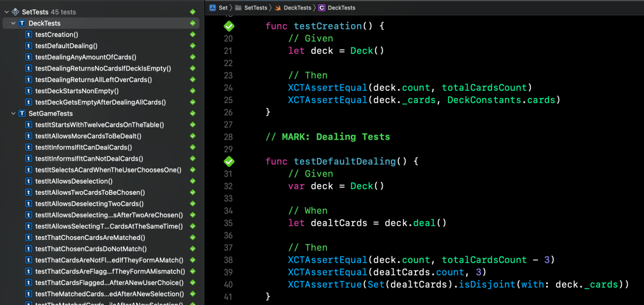
Task: Select testDealingReturnsAllLeftOverCards() test
Action: click(x=93, y=80)
